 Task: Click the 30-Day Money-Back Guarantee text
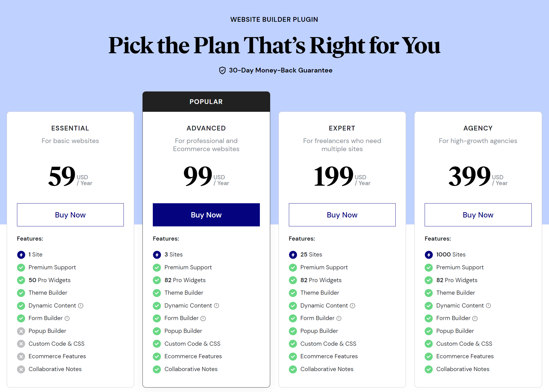(x=280, y=70)
